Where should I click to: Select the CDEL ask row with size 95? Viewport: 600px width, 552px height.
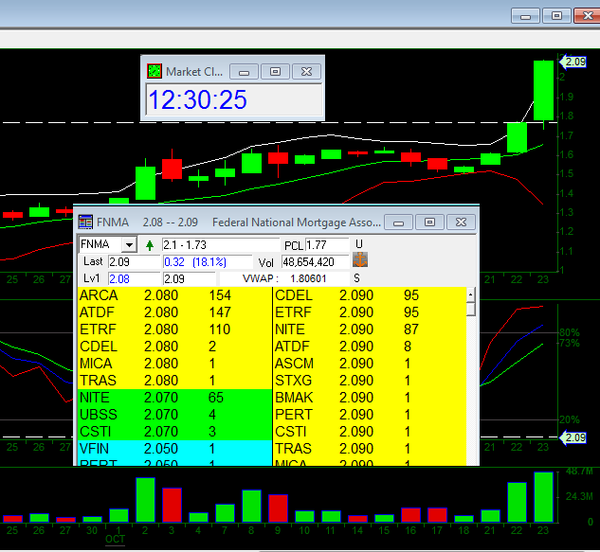point(368,296)
